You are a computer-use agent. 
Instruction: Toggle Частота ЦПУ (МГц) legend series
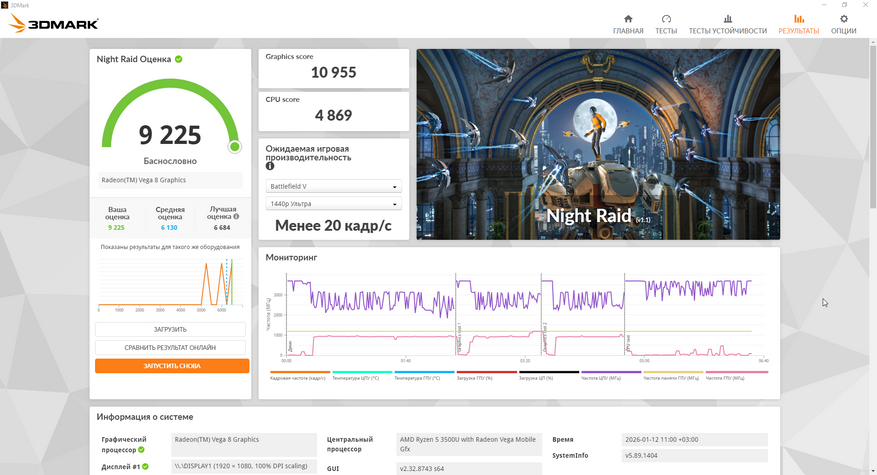coord(611,375)
